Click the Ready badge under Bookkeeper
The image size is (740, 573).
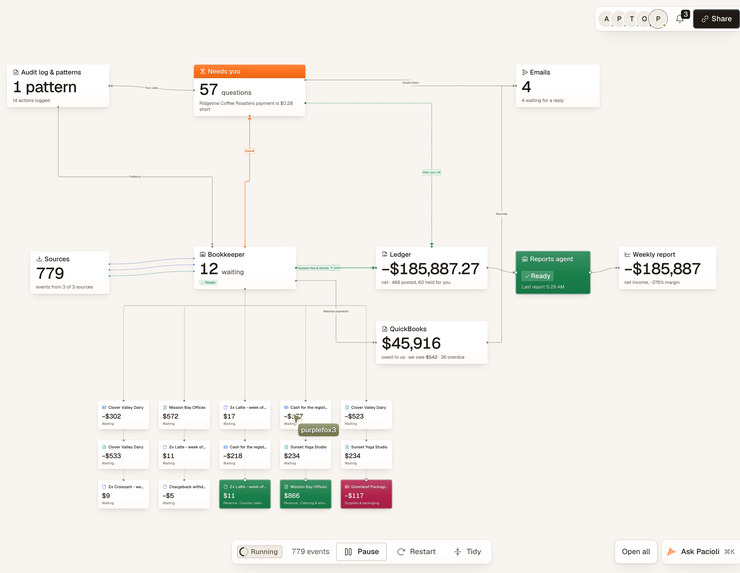click(208, 282)
